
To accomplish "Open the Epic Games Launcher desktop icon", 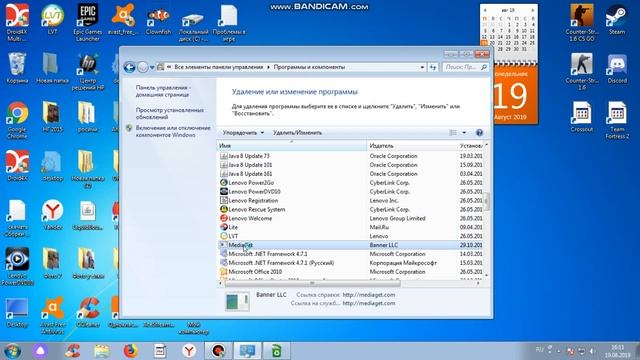I will pos(88,22).
